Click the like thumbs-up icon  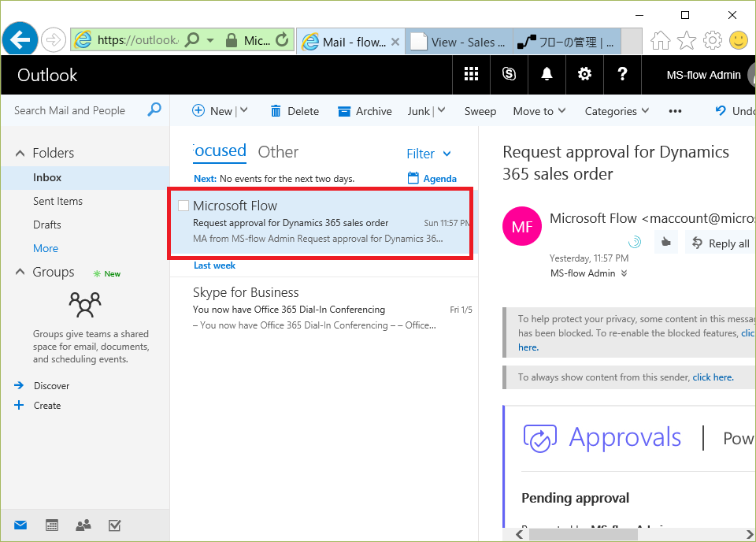pyautogui.click(x=666, y=242)
